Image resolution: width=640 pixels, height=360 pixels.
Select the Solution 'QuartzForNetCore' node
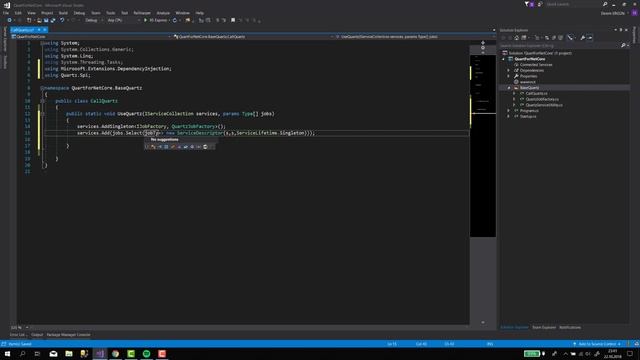point(540,53)
